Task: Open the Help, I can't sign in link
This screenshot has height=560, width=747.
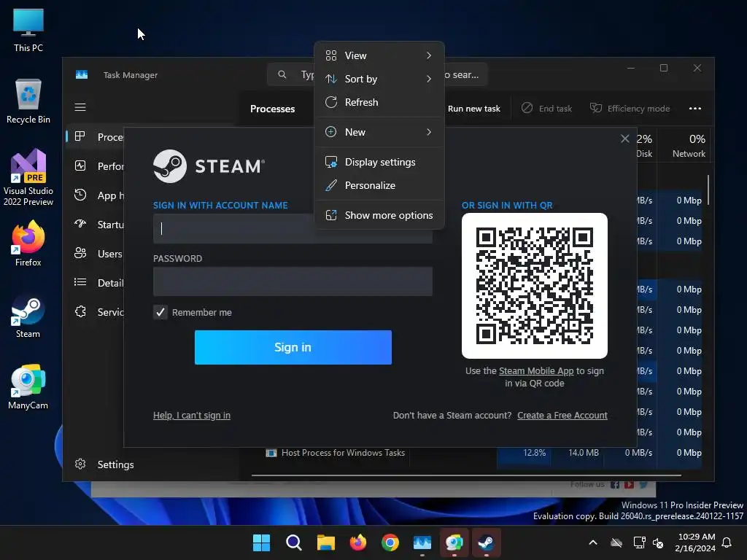Action: [192, 415]
